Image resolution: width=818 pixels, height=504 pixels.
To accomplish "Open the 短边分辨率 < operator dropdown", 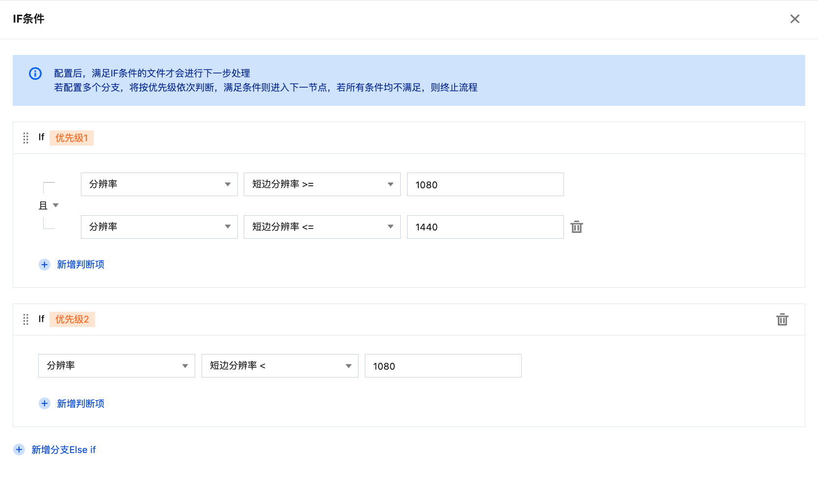I will click(280, 366).
